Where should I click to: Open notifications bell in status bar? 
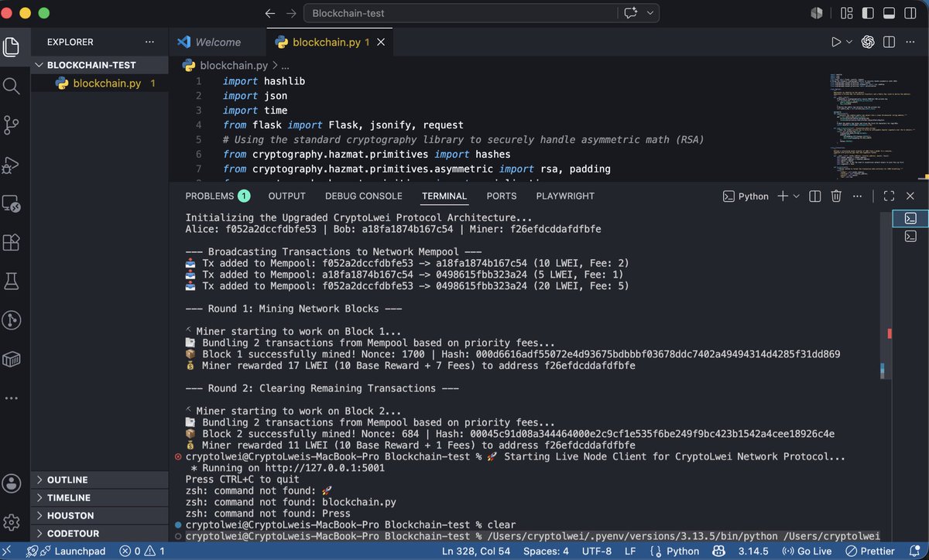coord(917,551)
